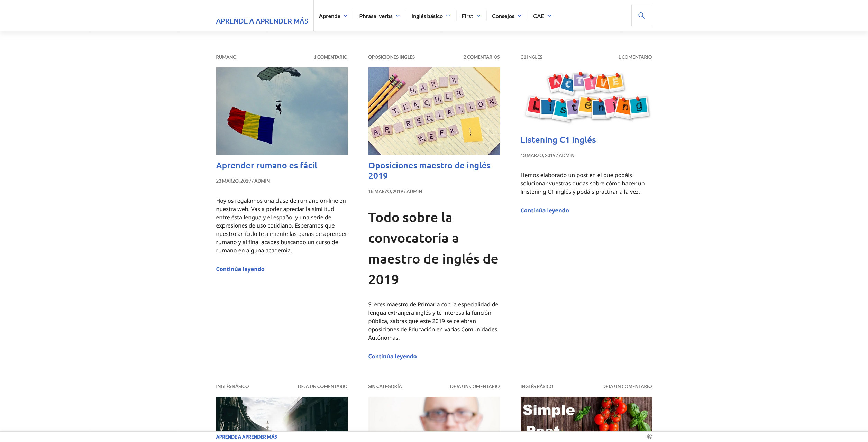Expand the Consejos menu chevron

pos(519,16)
